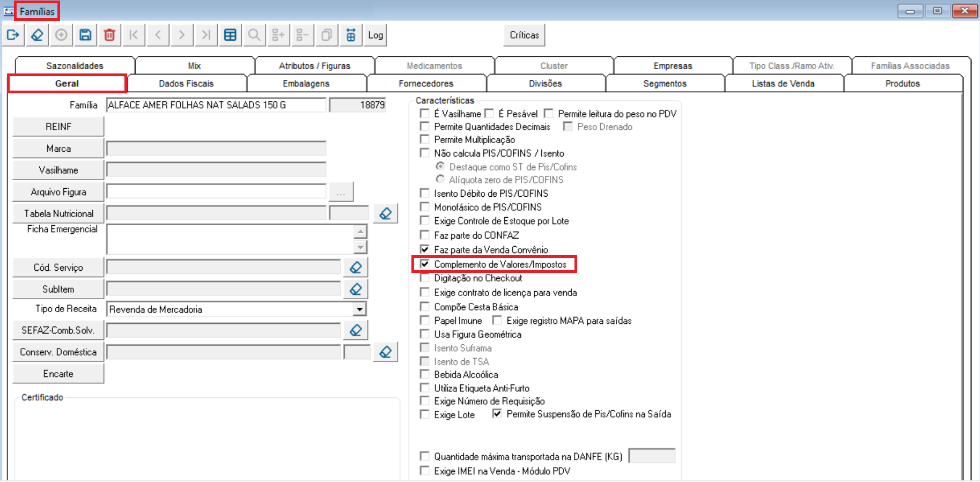Open the Listas de Venda tab
Viewport: 980px width, 482px height.
783,84
